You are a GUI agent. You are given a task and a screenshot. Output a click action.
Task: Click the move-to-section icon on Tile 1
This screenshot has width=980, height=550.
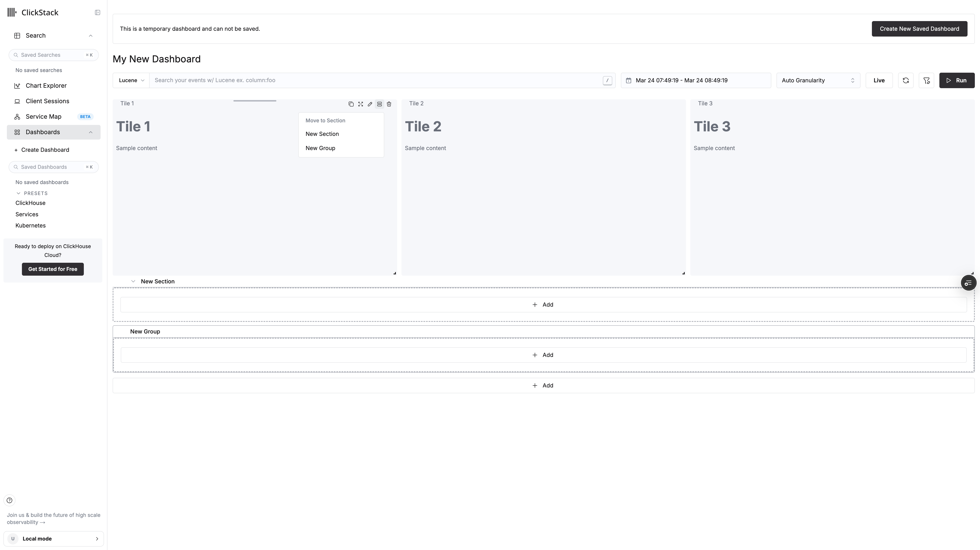(x=379, y=104)
